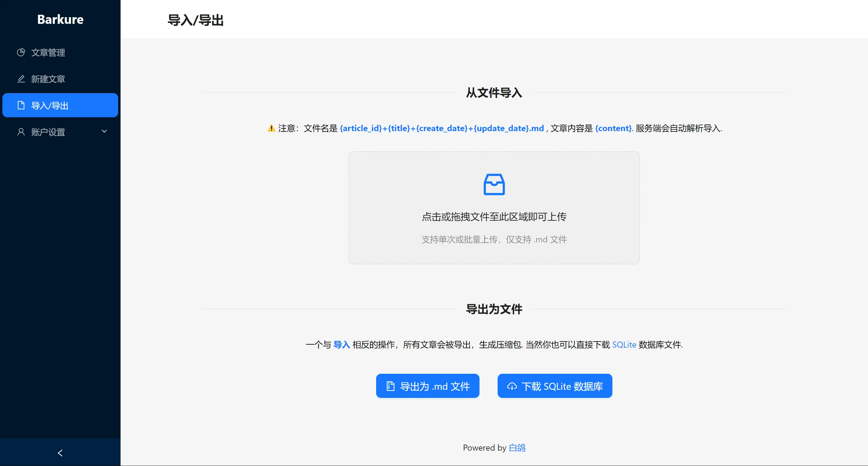Click the 导出为 .md 文件 button
Viewport: 868px width, 466px height.
(x=428, y=386)
